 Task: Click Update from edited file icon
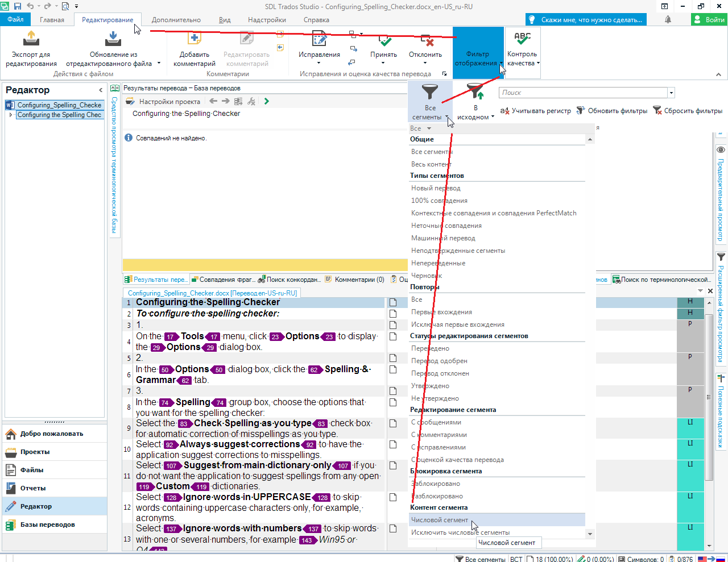click(113, 40)
